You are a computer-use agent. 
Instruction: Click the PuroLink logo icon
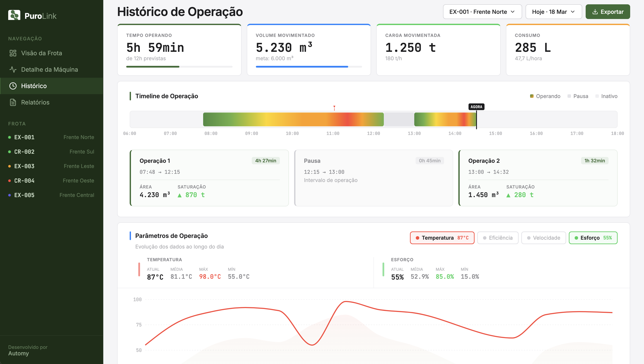click(14, 15)
